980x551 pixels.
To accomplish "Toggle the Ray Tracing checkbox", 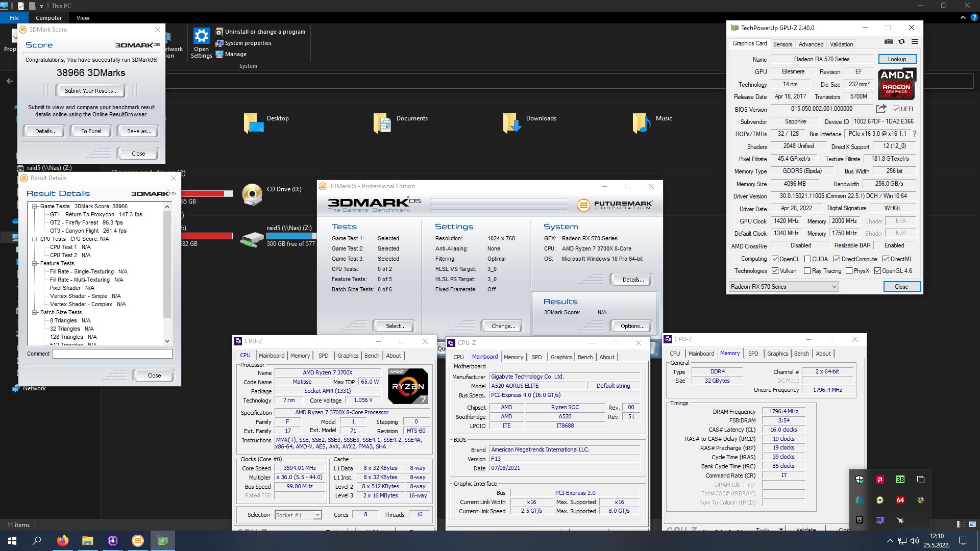I will pyautogui.click(x=807, y=271).
